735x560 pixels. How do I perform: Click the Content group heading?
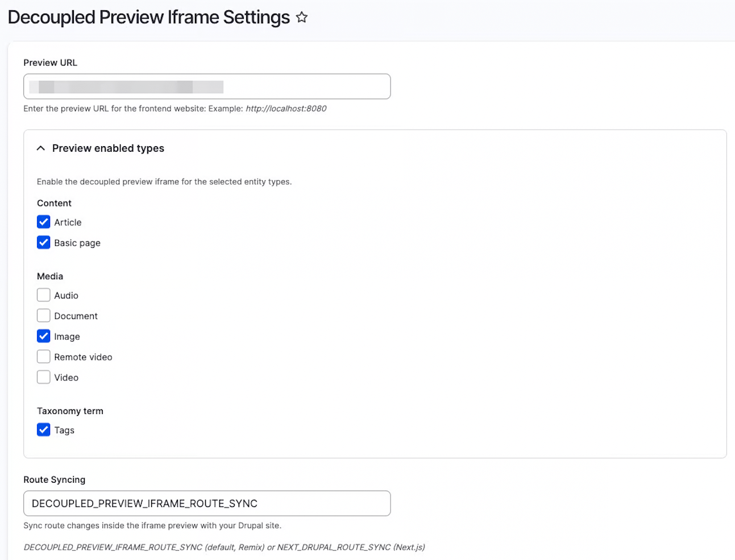point(54,203)
